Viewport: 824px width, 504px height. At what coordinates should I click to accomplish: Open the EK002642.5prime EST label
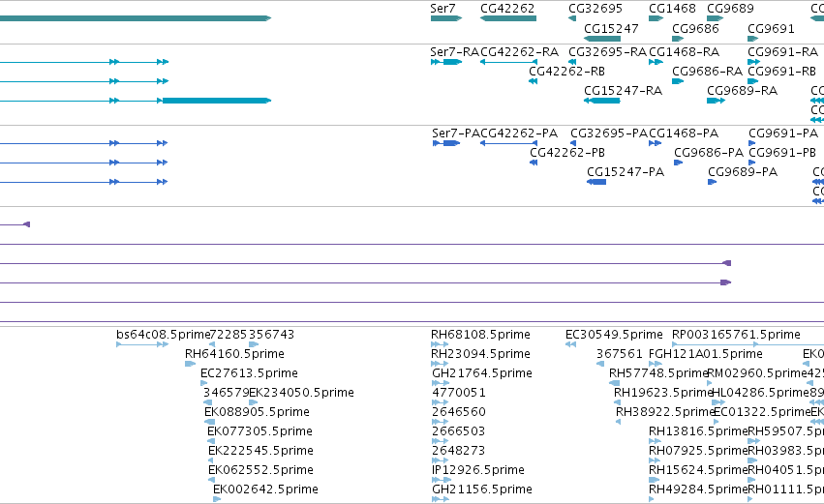click(265, 489)
